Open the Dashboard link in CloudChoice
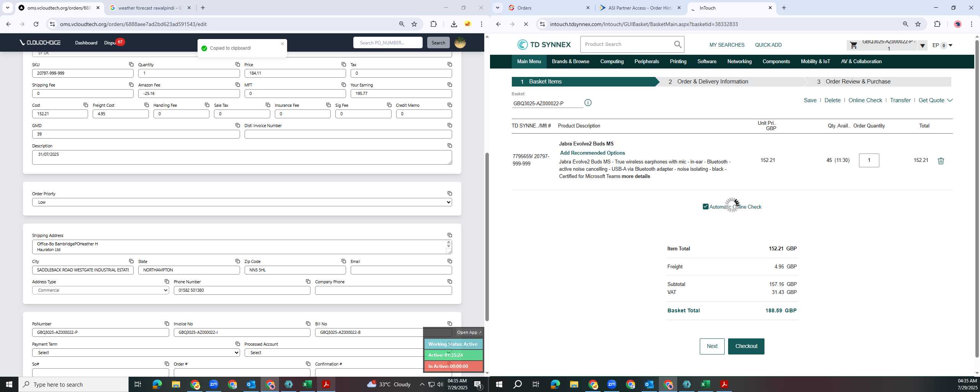The width and height of the screenshot is (980, 392). (86, 43)
